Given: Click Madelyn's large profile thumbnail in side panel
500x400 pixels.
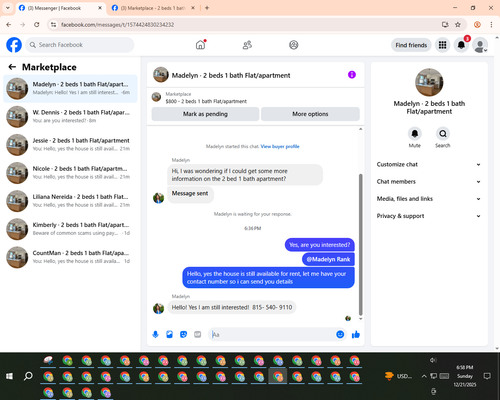Looking at the screenshot, I should [429, 82].
